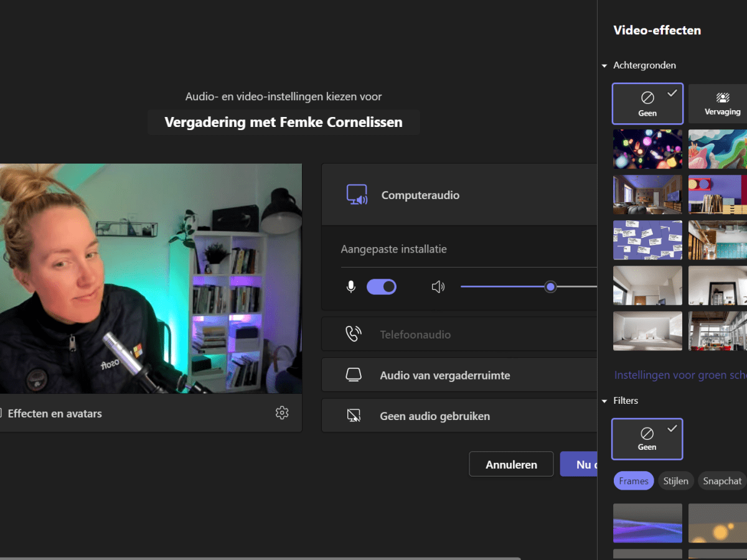Click the speaker volume icon
Image resolution: width=747 pixels, height=560 pixels.
click(438, 287)
